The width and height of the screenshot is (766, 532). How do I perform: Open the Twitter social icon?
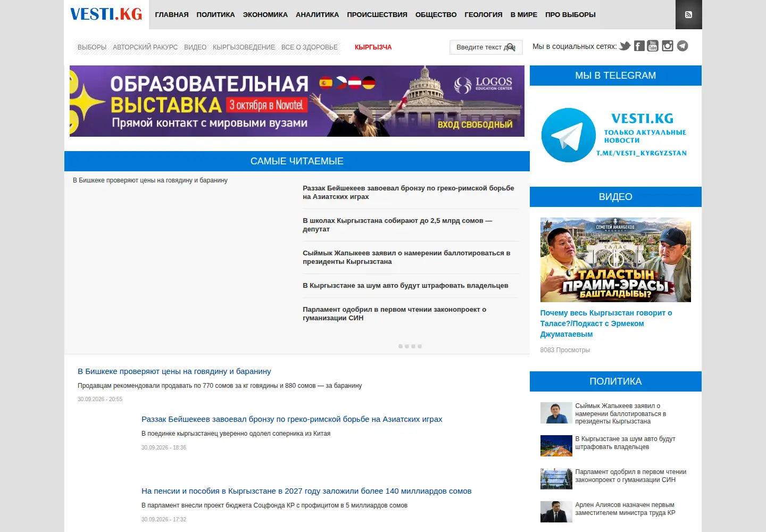625,46
